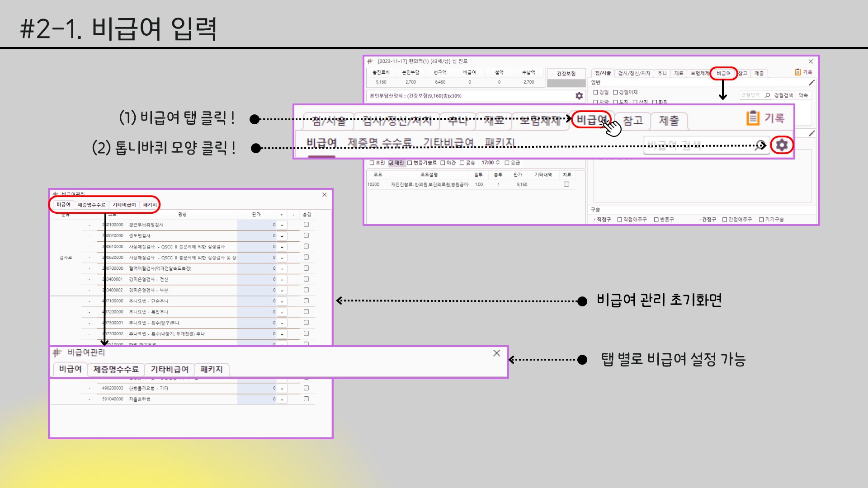Check the 직접애주구 checkbox

coord(620,220)
